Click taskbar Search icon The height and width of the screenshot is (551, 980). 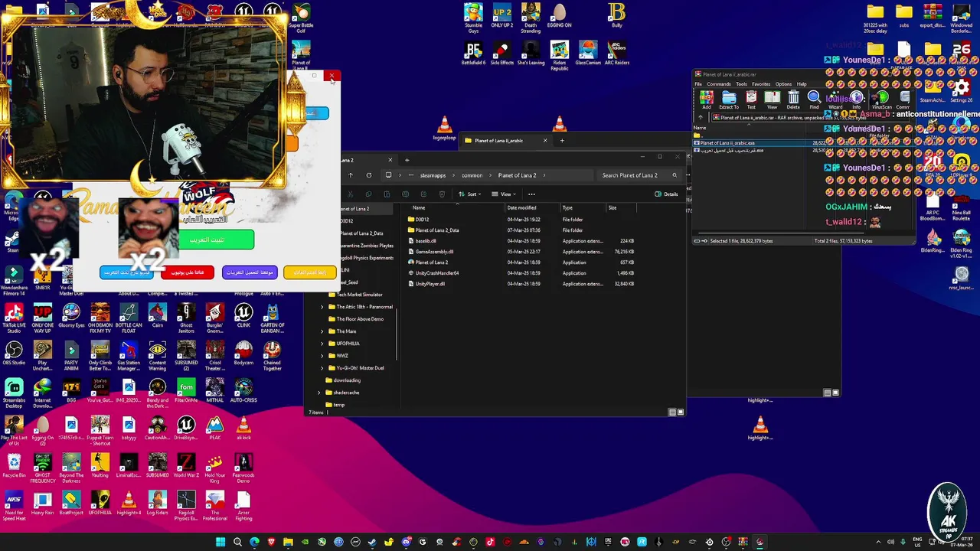[x=237, y=542]
